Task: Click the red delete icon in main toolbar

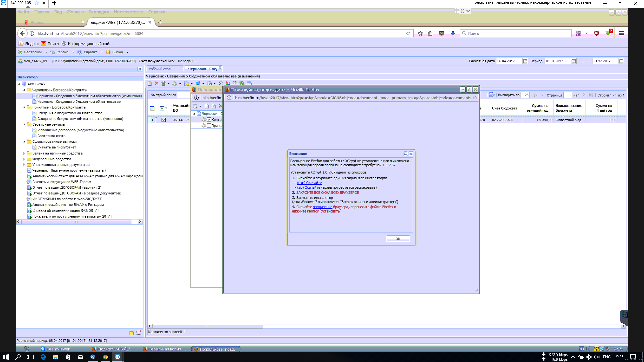Action: point(156,83)
